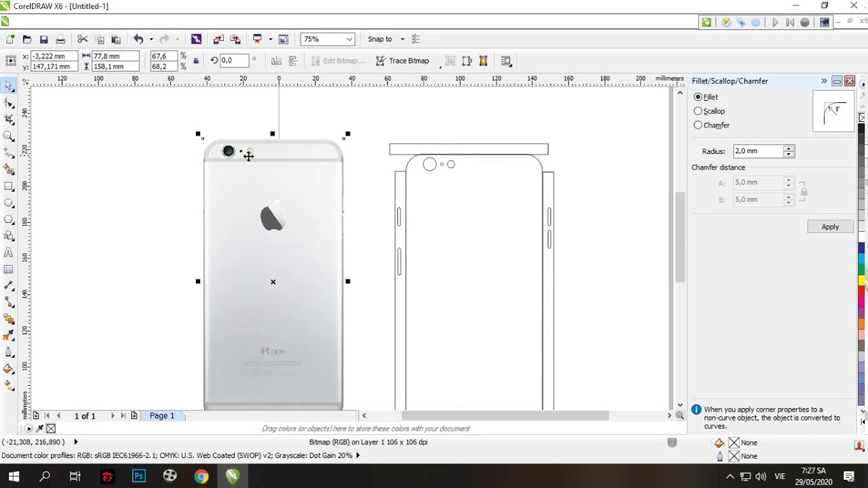This screenshot has height=488, width=868.
Task: Select the Ellipse tool
Action: [9, 203]
